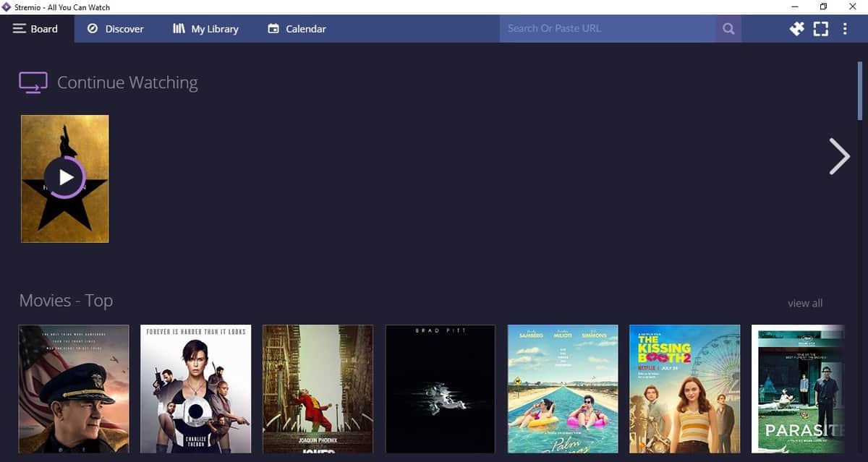Toggle fullscreen mode icon
868x462 pixels.
tap(820, 29)
